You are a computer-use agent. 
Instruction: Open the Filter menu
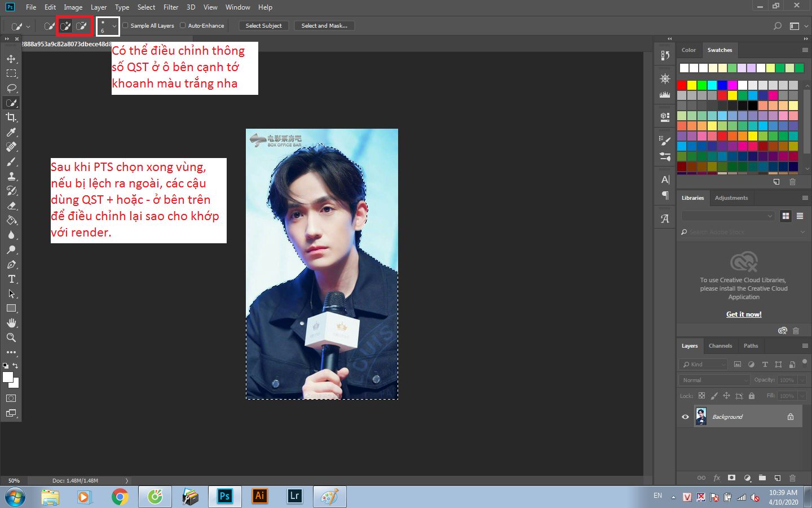[x=170, y=7]
